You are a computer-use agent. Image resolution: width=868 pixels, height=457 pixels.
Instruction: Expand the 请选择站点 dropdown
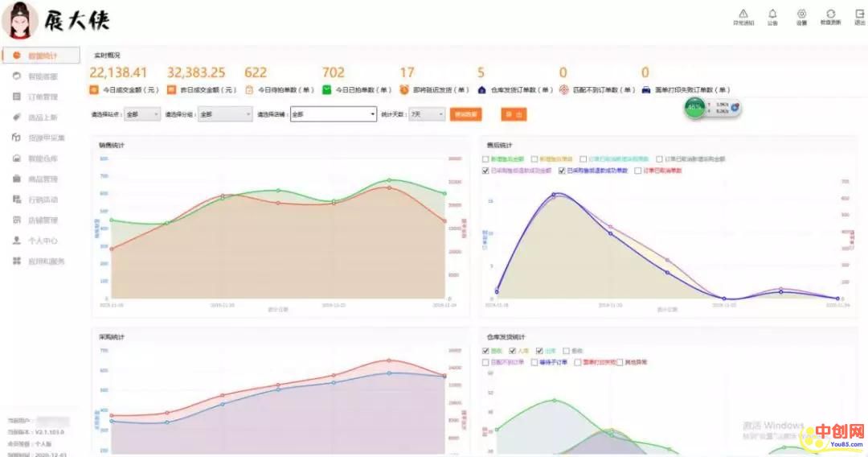pyautogui.click(x=142, y=115)
